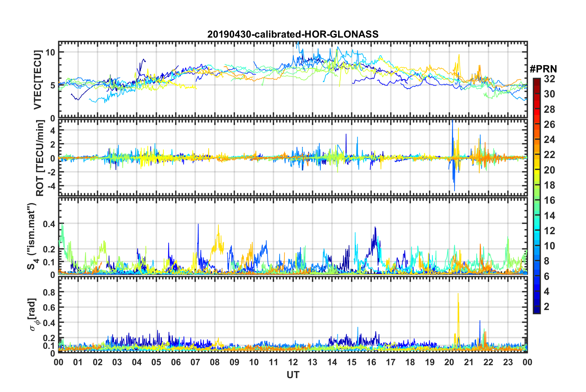Viewport: 586px width, 392px height.
Task: Click UT axis tick label 21
Action: click(x=469, y=362)
